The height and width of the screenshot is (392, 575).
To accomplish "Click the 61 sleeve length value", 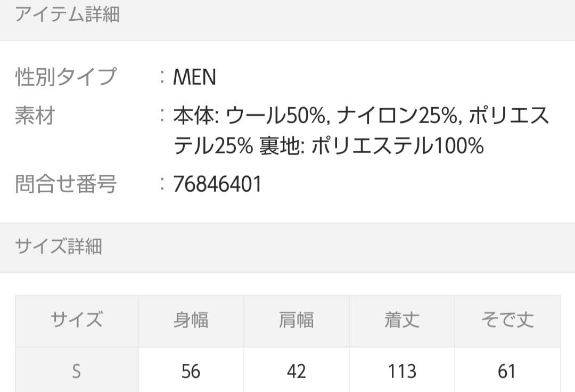I will [507, 371].
